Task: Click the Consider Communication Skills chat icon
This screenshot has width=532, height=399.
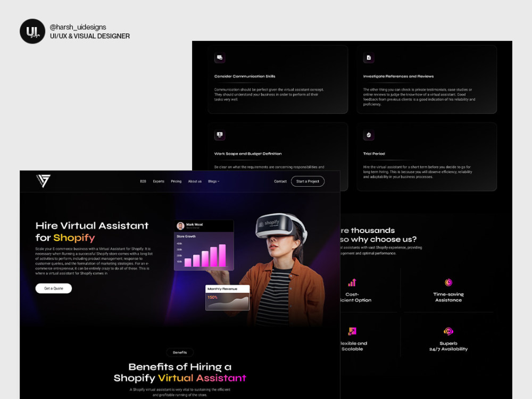Action: tap(220, 57)
